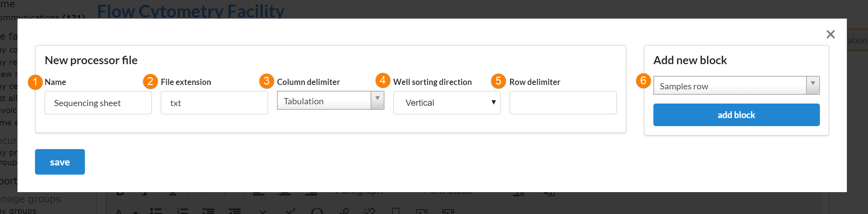Click the Row delimiter label text
The height and width of the screenshot is (214, 868).
[535, 82]
